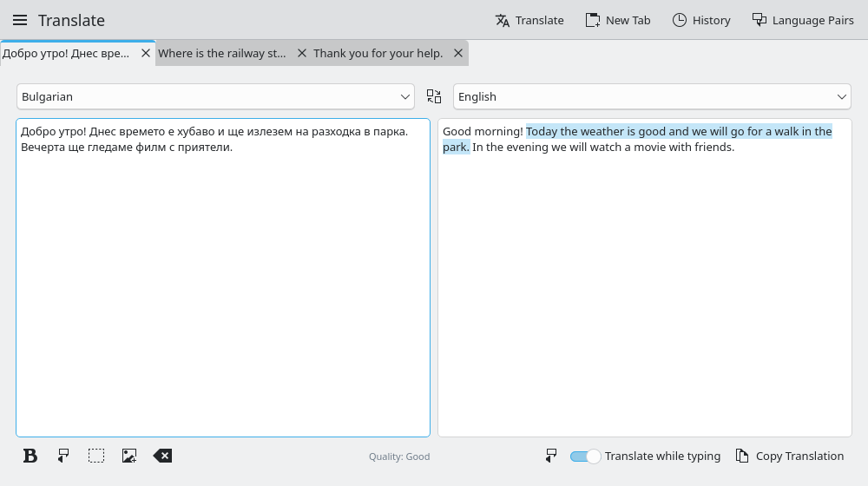This screenshot has height=486, width=868.
Task: Click inside the Bulgarian source text area
Action: pos(223,278)
